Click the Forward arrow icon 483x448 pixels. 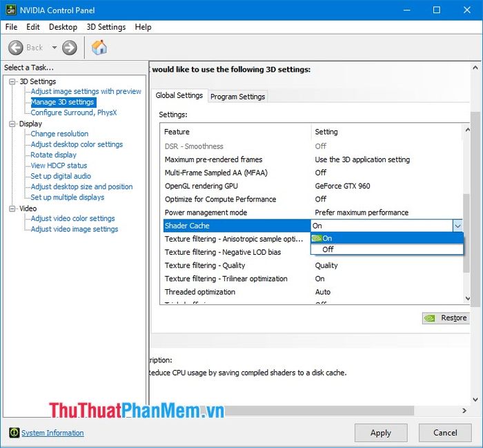point(69,48)
